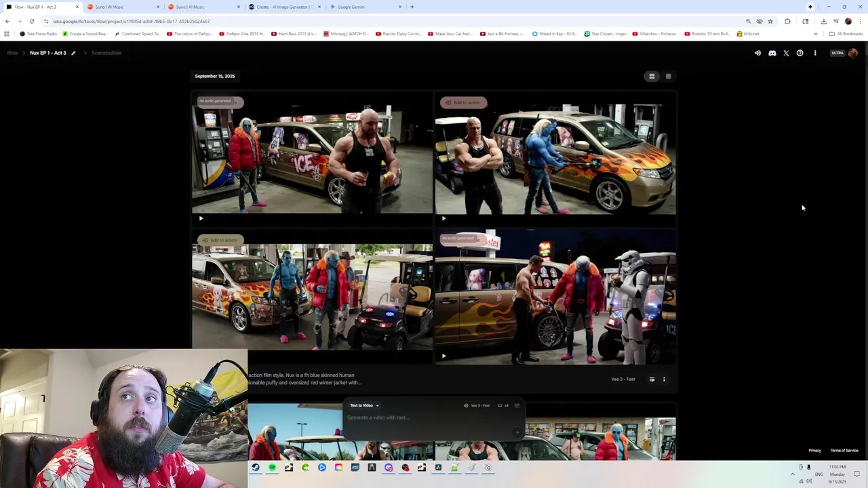This screenshot has width=868, height=488.
Task: Open the Terms of Service link
Action: 844,450
